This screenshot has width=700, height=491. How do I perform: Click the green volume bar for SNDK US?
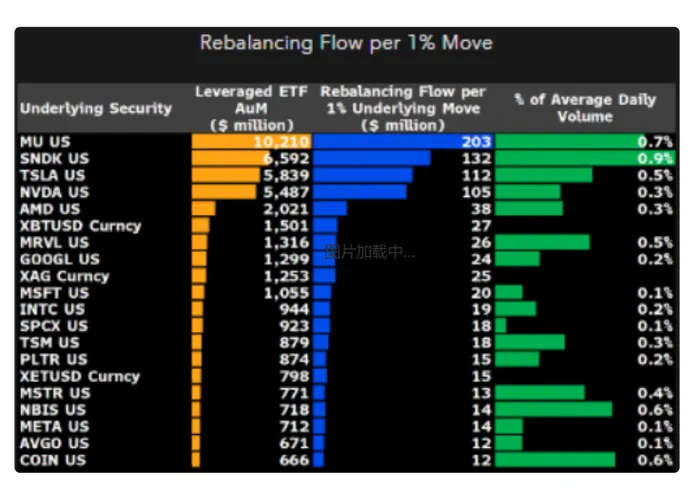coord(585,158)
